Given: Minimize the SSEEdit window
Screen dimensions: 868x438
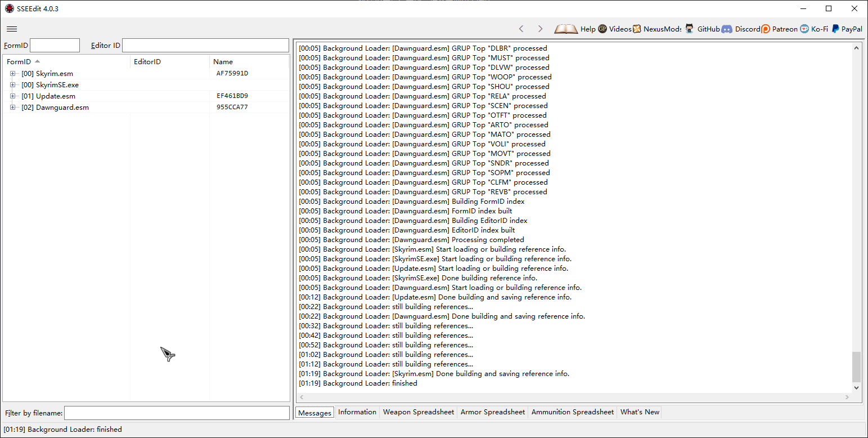Looking at the screenshot, I should 803,8.
